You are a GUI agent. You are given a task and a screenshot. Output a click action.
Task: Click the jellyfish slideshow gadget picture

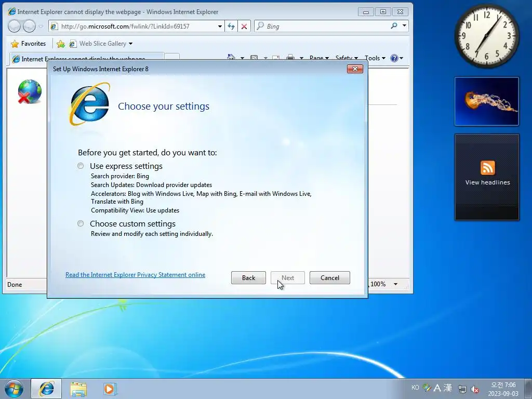tap(486, 101)
